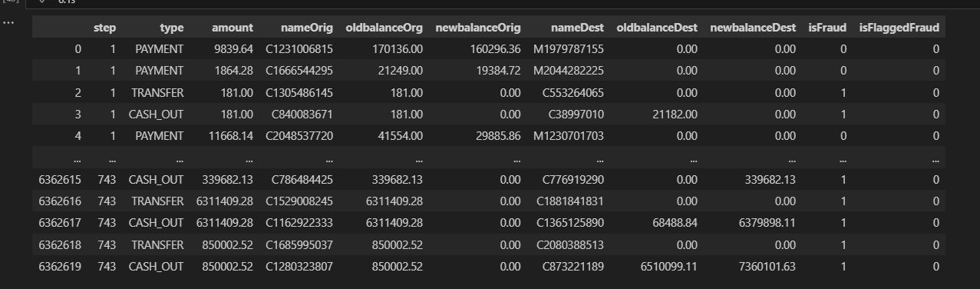This screenshot has width=980, height=289.
Task: Select oldbalanceDest value 68488.84
Action: pyautogui.click(x=674, y=223)
